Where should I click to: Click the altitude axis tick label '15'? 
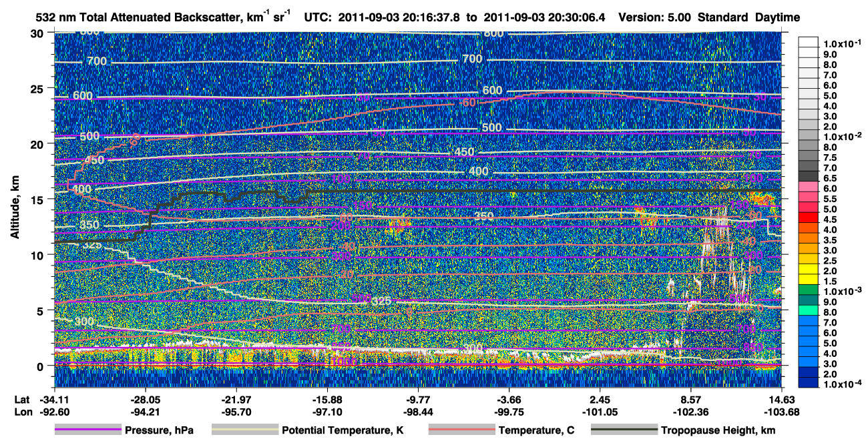(38, 199)
